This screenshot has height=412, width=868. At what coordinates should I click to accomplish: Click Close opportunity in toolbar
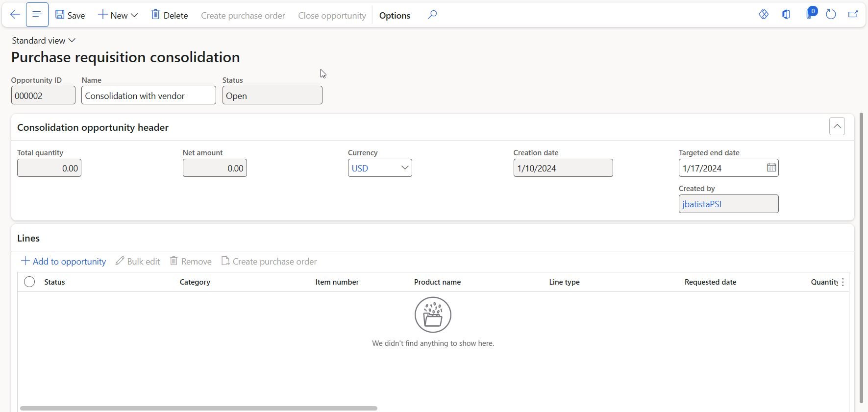[332, 16]
